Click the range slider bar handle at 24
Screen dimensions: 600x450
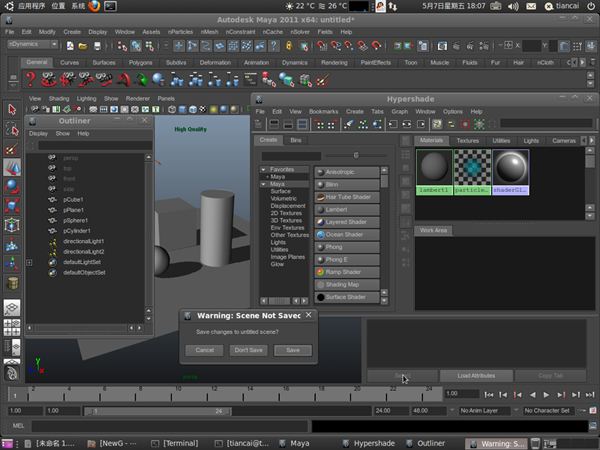230,411
